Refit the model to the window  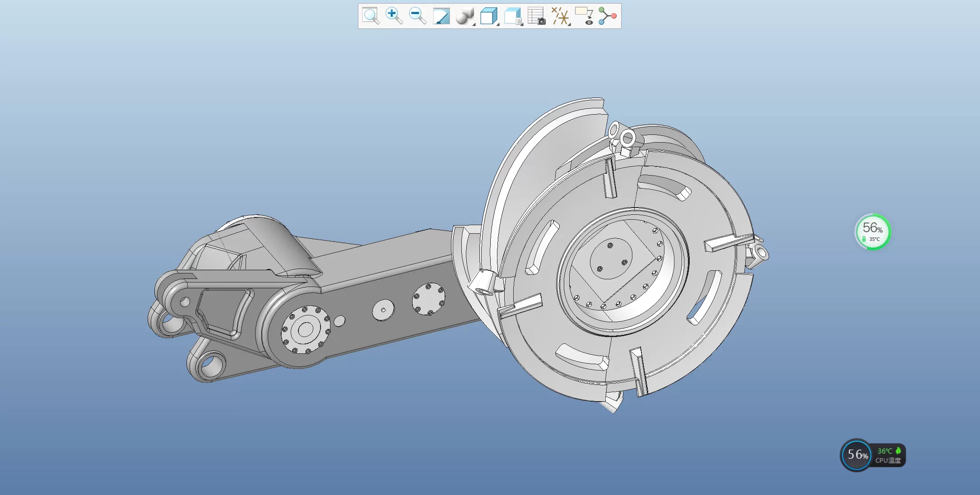[x=371, y=16]
